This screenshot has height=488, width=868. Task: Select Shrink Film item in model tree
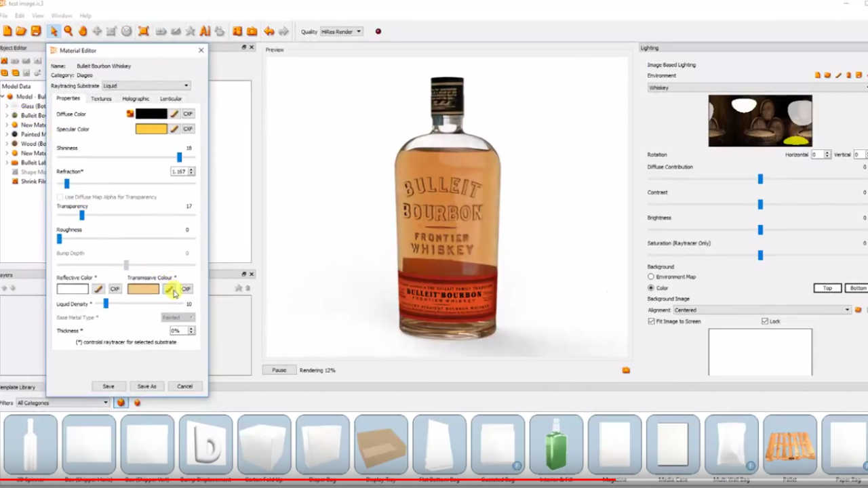(x=33, y=182)
